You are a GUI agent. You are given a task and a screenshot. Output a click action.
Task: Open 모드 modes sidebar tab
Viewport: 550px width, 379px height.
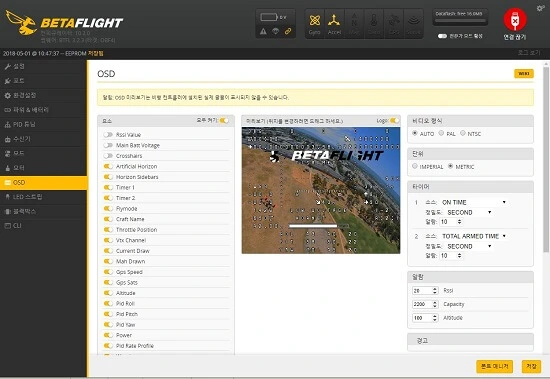43,153
